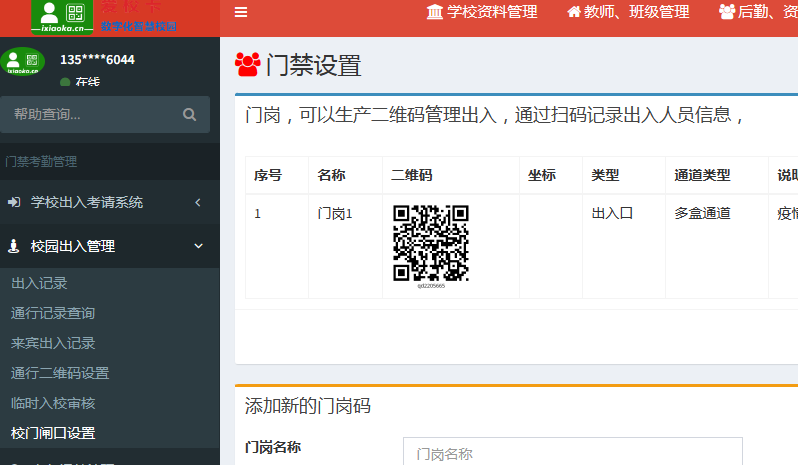Go to 校门闸口设置 page
Viewport: 798px width, 465px height.
click(53, 433)
